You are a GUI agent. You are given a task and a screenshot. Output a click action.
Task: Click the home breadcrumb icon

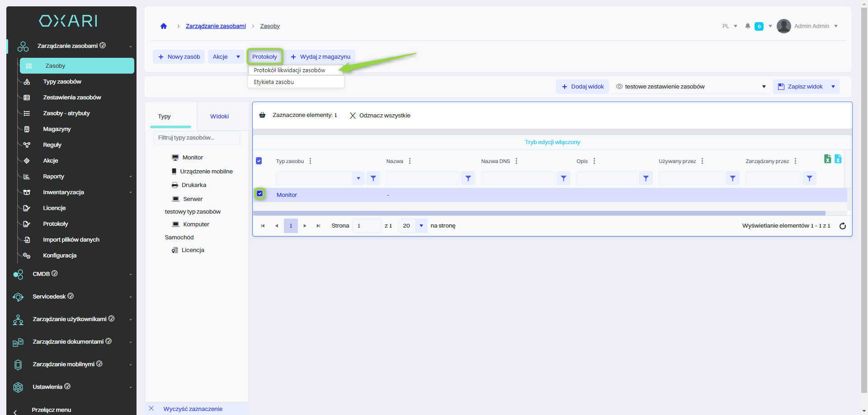click(164, 26)
